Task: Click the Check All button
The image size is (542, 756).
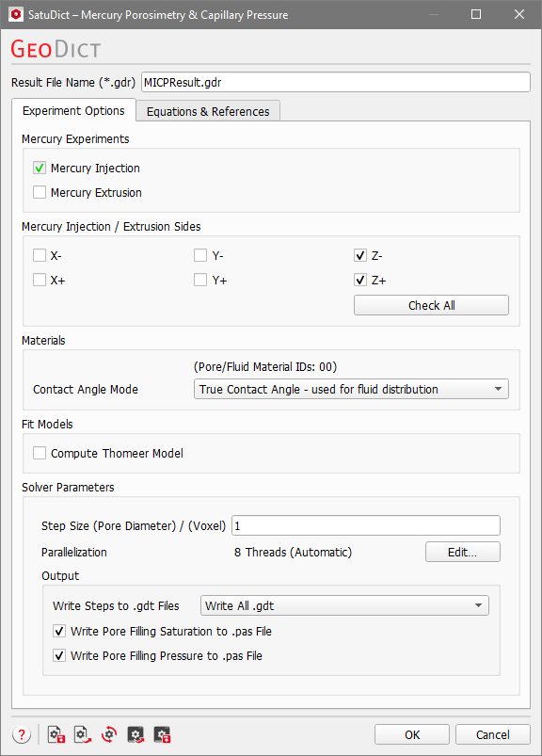Action: pyautogui.click(x=431, y=305)
